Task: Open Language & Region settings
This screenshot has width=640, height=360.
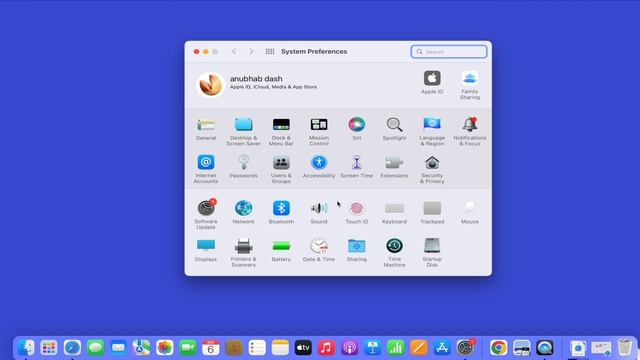Action: pyautogui.click(x=432, y=131)
